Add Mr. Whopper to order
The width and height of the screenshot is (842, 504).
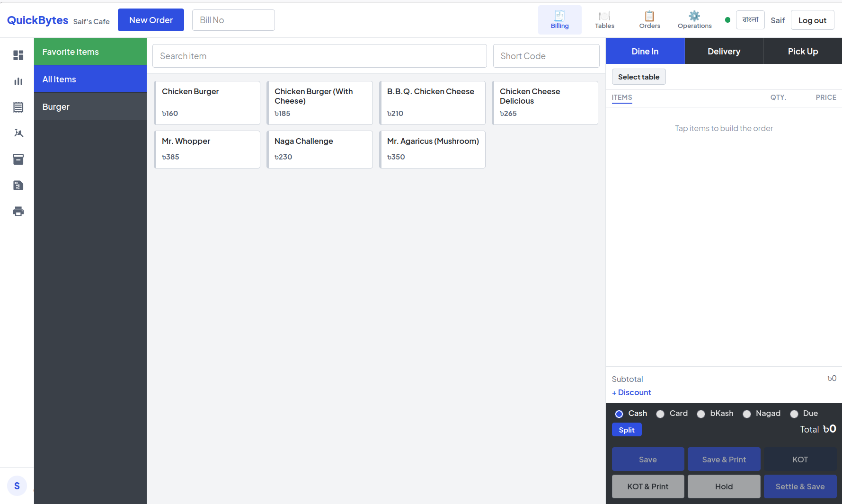pyautogui.click(x=207, y=150)
